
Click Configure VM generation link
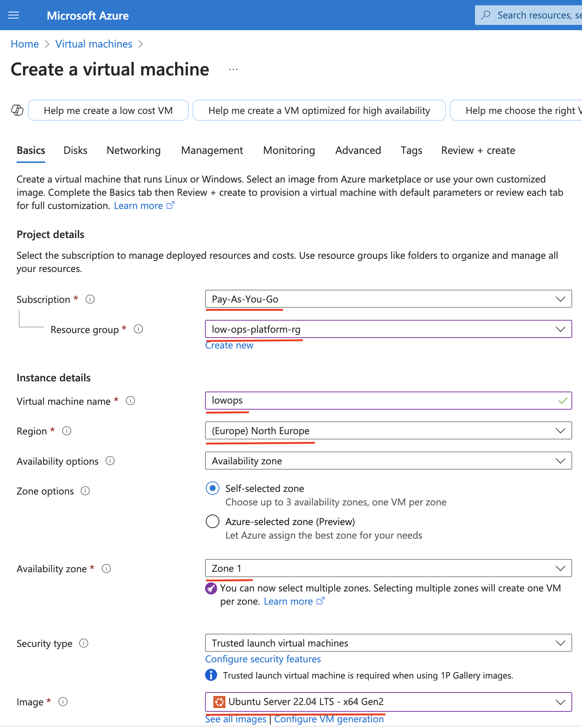tap(329, 719)
